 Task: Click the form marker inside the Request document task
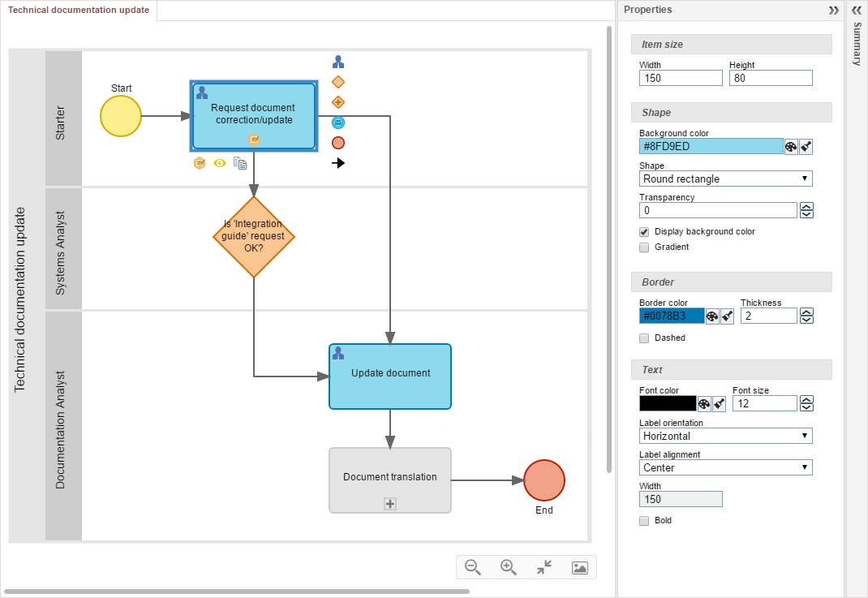[254, 140]
